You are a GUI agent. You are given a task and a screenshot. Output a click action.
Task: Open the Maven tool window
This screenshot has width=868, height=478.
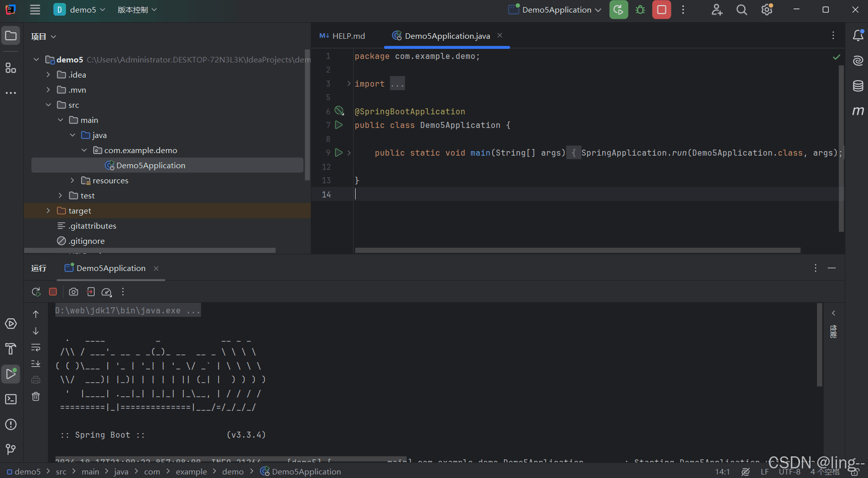coord(858,111)
